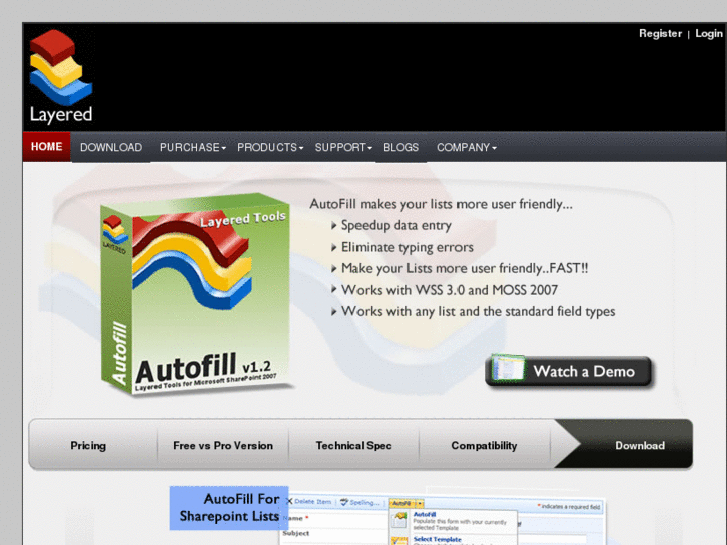
Task: Open the Register link
Action: (660, 34)
